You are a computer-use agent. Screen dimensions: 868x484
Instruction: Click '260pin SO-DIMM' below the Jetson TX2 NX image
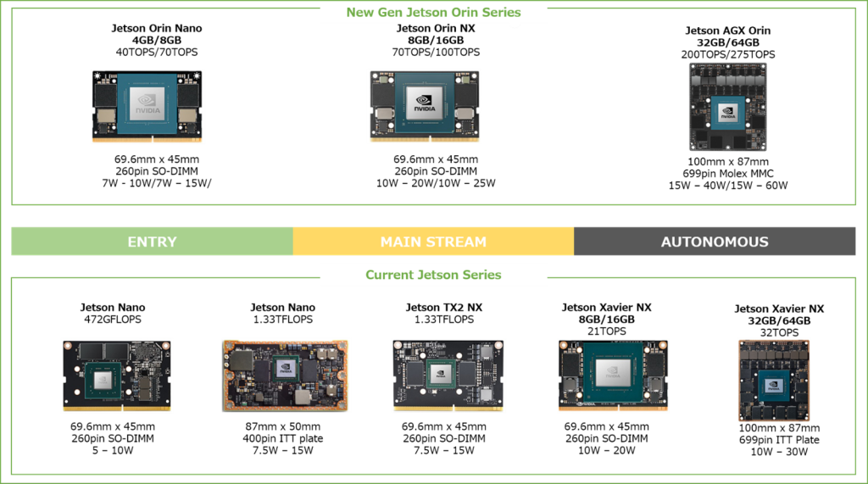pyautogui.click(x=444, y=438)
